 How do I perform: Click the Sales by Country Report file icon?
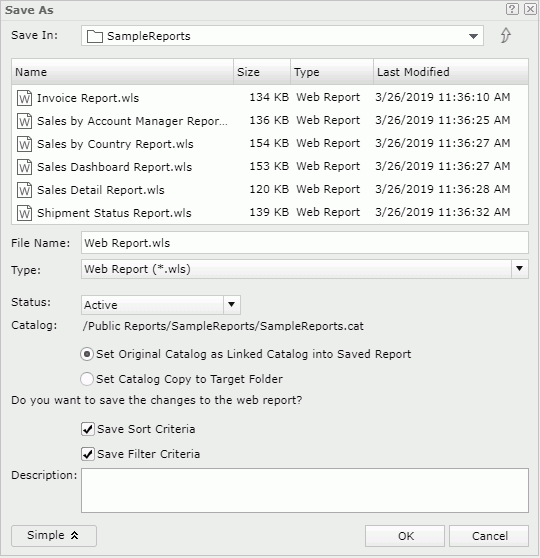[x=25, y=144]
